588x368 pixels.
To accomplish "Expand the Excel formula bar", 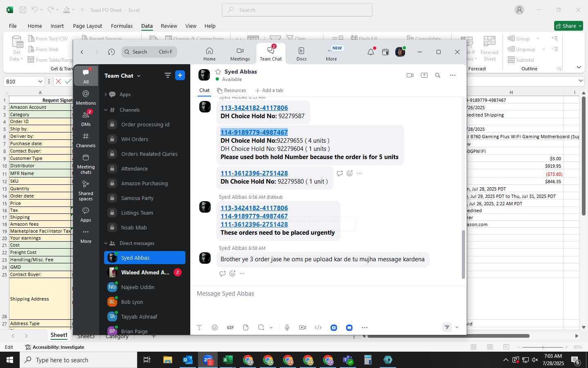I will [x=581, y=81].
